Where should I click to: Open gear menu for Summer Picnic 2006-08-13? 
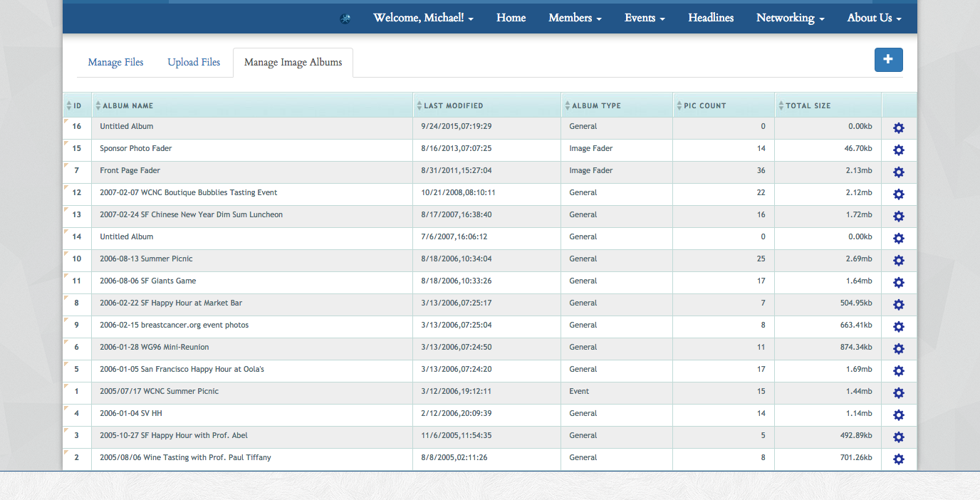pyautogui.click(x=899, y=261)
